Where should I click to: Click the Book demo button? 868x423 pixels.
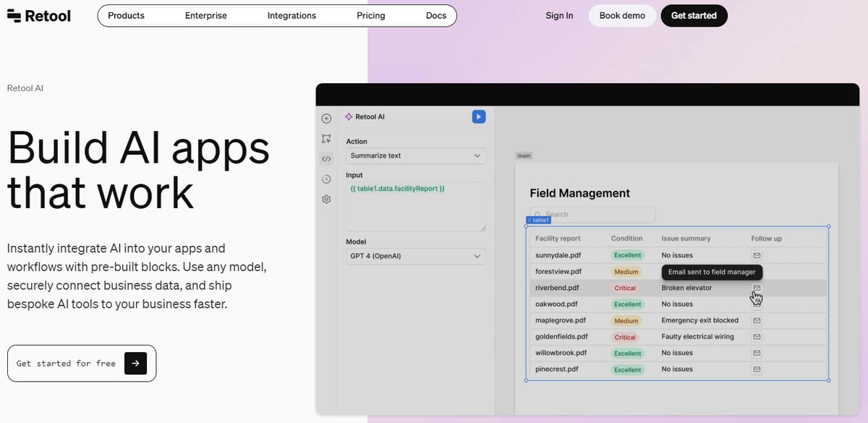[622, 15]
